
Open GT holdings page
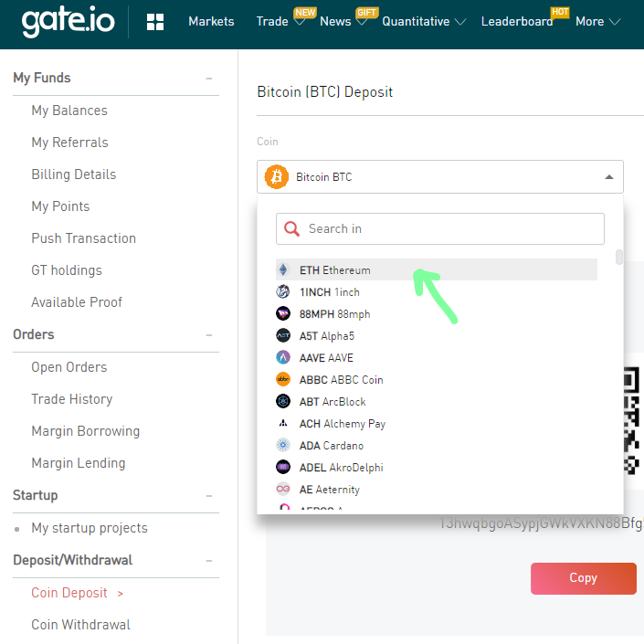[x=67, y=270]
